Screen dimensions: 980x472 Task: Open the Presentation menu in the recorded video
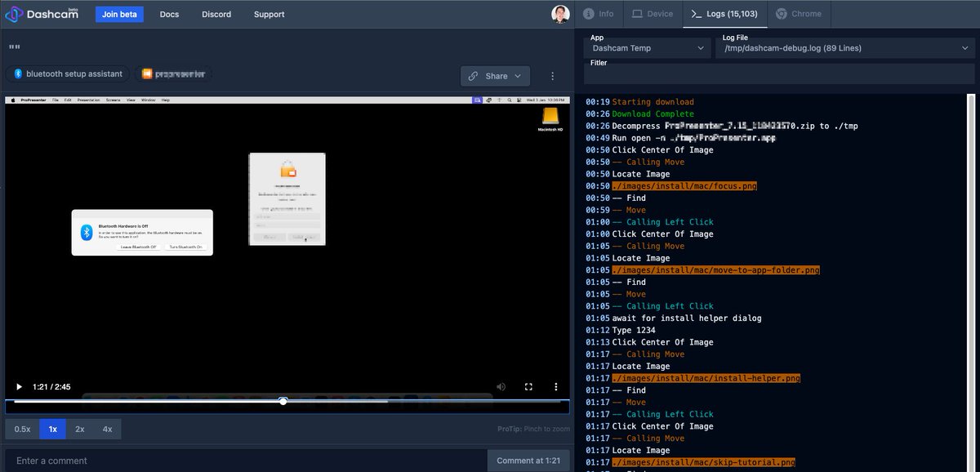(89, 100)
